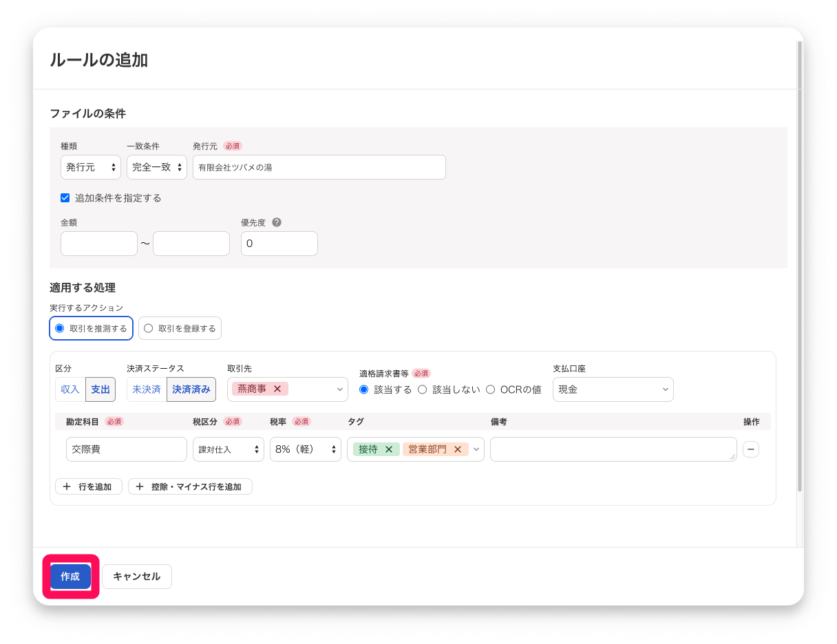Click the maximum 金額 input field
This screenshot has height=644, width=837.
191,244
